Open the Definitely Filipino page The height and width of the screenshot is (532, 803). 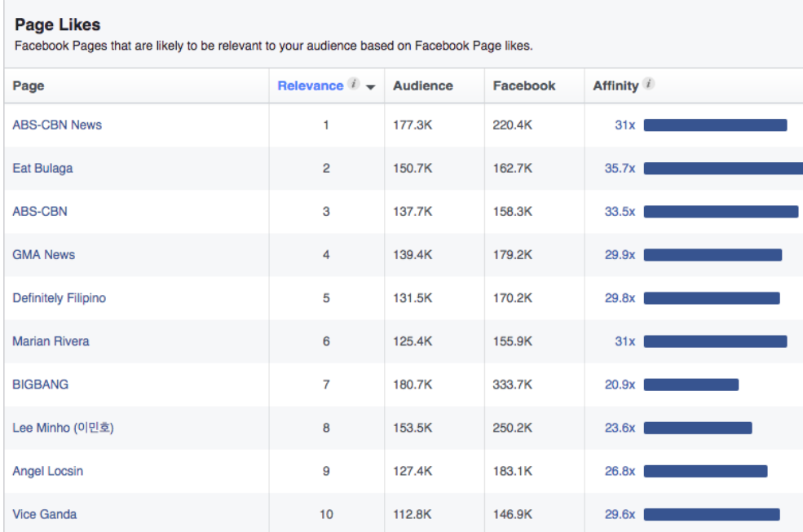coord(59,297)
